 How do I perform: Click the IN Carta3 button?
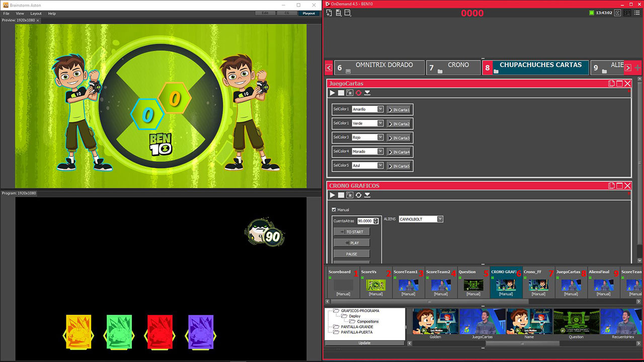tap(399, 138)
